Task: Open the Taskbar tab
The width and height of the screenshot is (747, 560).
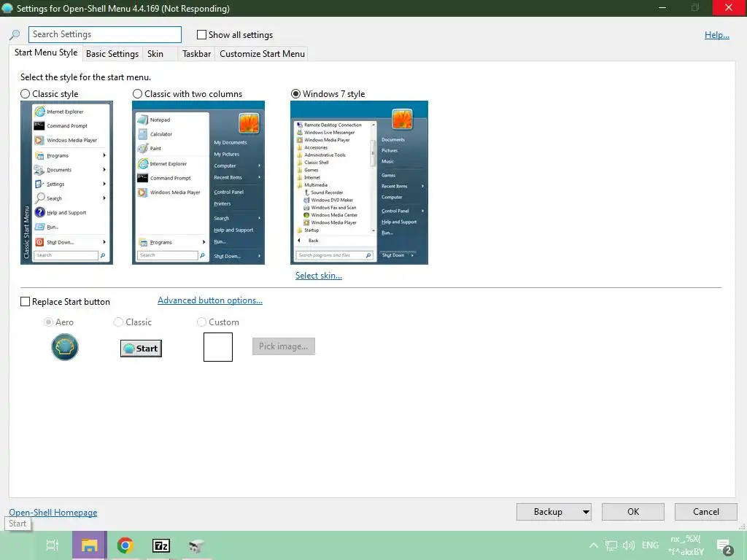Action: pyautogui.click(x=196, y=54)
